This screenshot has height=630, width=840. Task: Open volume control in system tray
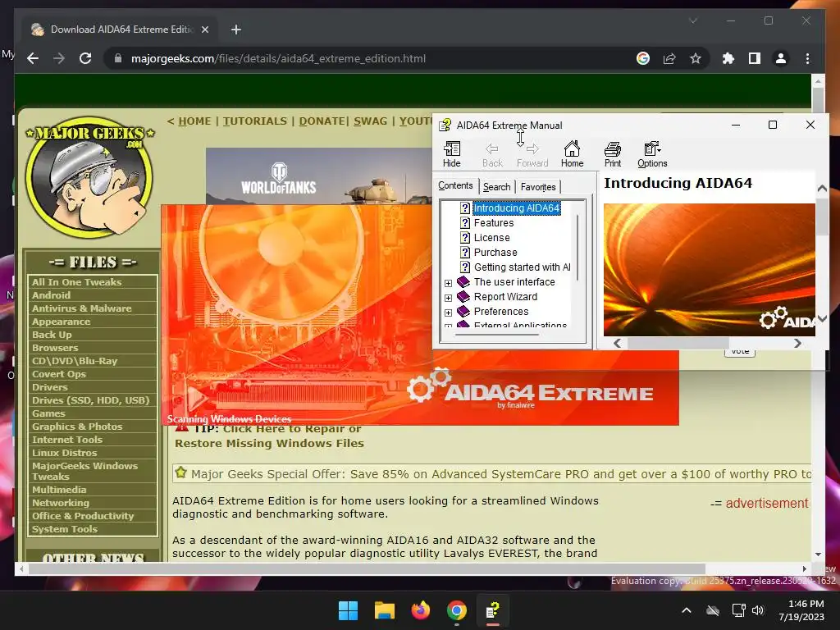point(757,610)
